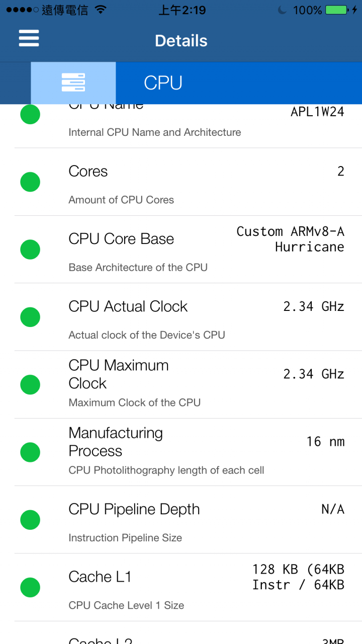Tap green status dot beside Cores
The image size is (362, 644).
pyautogui.click(x=30, y=182)
